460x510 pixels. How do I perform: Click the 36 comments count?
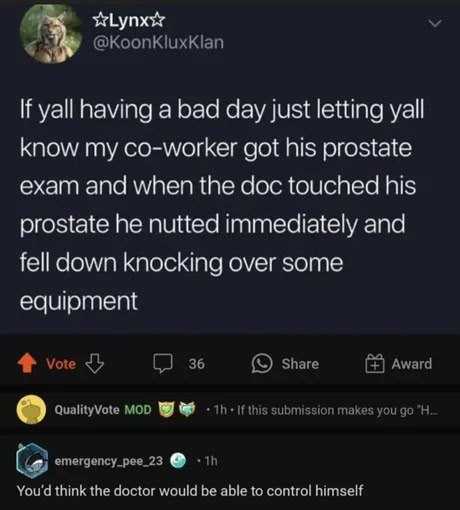click(196, 364)
